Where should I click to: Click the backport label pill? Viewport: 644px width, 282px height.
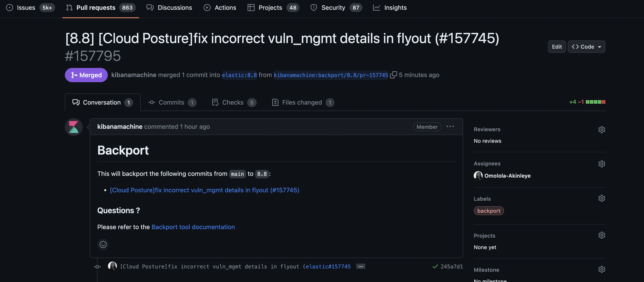489,211
